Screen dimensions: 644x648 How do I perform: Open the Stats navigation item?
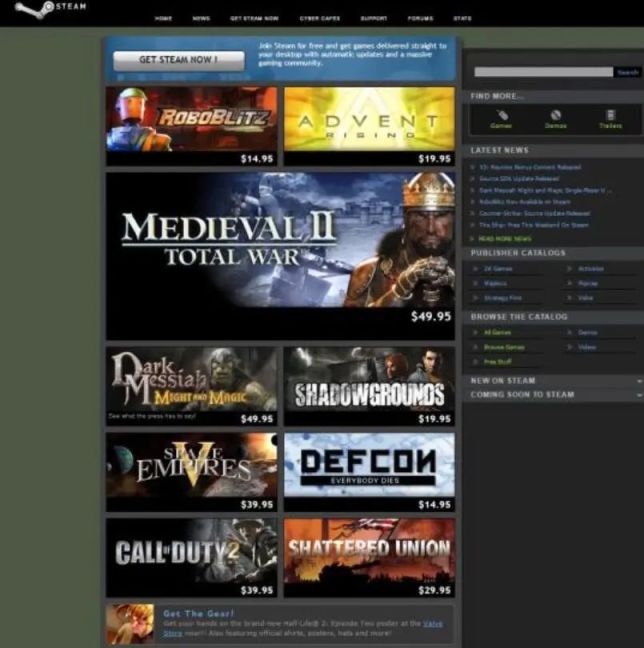[x=463, y=19]
